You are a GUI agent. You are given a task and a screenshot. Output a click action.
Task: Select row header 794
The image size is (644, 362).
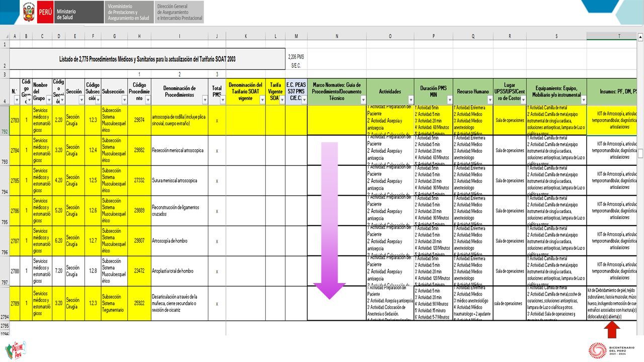[x=5, y=180]
